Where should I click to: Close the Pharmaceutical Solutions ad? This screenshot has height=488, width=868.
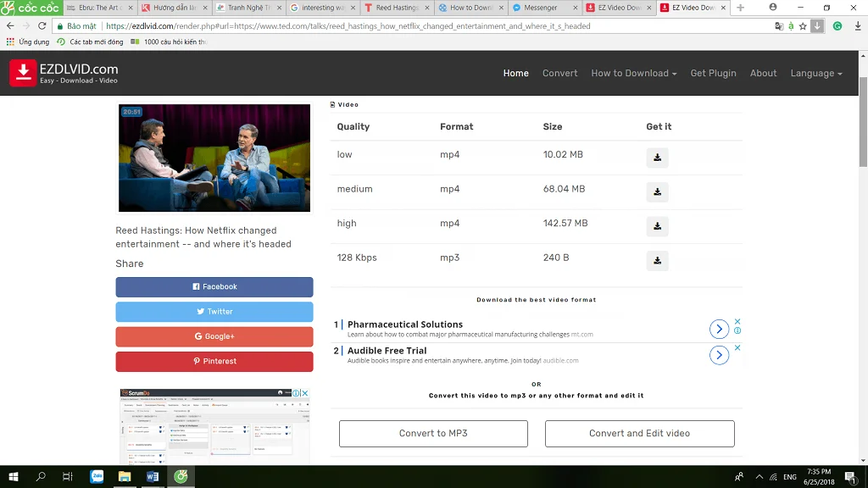coord(737,321)
